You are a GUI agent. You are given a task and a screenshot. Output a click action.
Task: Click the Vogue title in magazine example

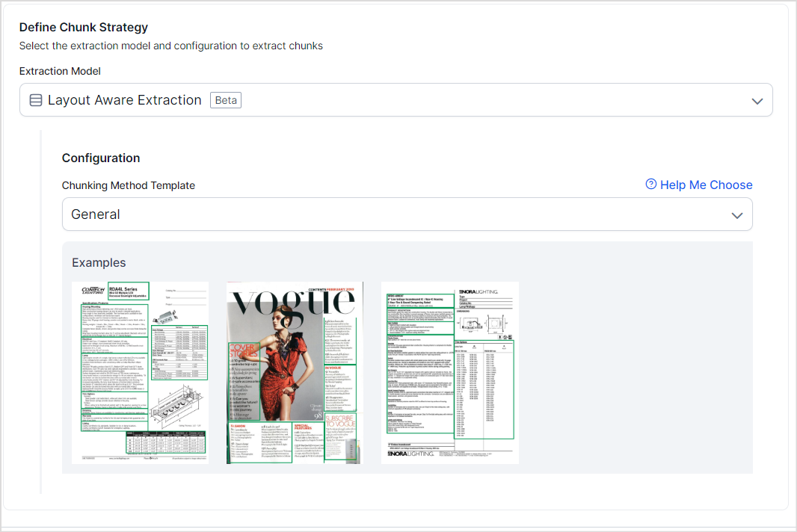coord(292,303)
